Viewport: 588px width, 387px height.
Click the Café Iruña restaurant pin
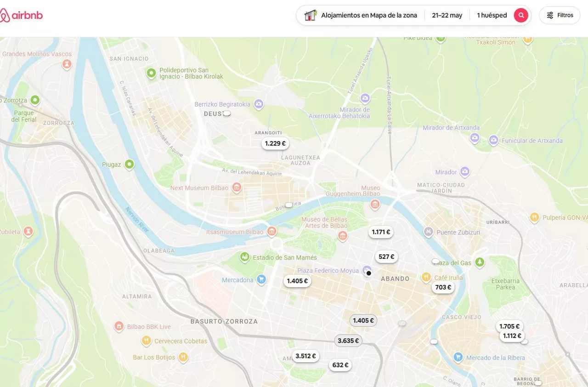pyautogui.click(x=426, y=277)
